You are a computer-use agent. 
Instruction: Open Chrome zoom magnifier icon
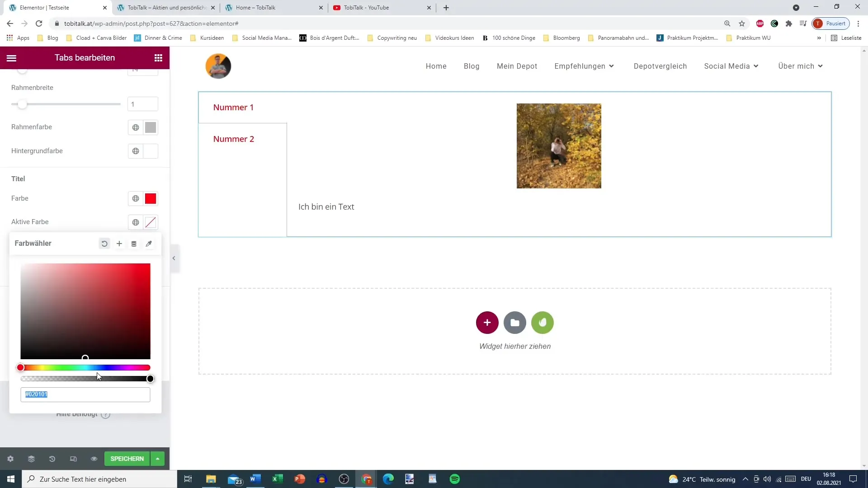[x=727, y=23]
